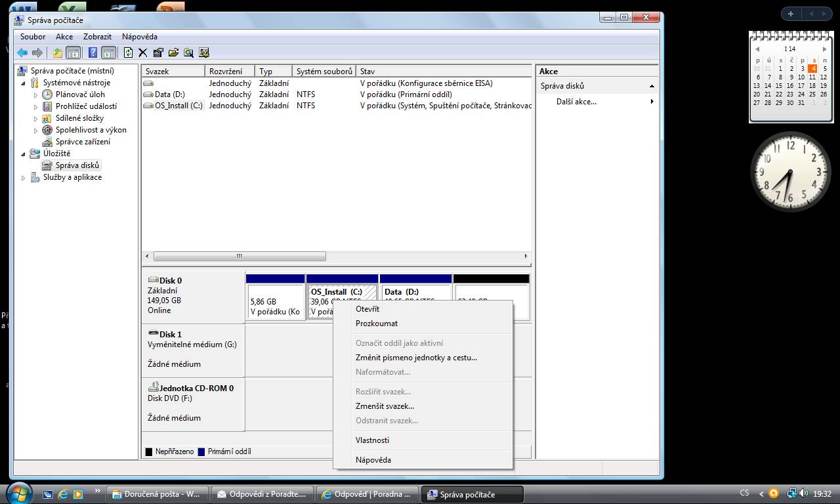Click the Stav column header
The height and width of the screenshot is (504, 840).
[444, 72]
